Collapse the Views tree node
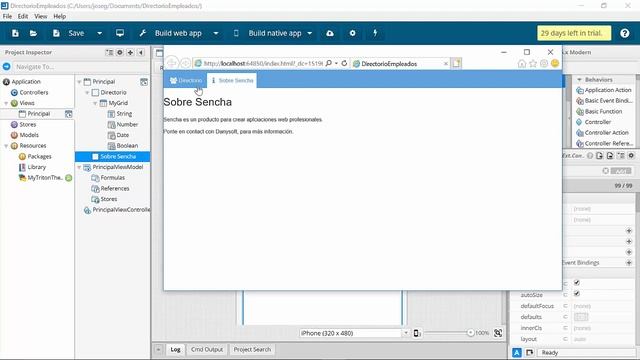 pos(6,103)
